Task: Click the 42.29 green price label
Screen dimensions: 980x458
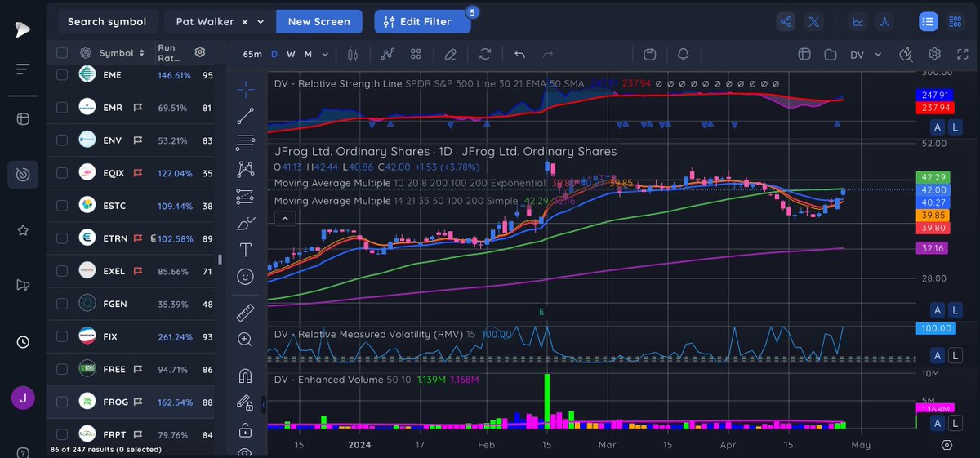Action: coord(933,177)
